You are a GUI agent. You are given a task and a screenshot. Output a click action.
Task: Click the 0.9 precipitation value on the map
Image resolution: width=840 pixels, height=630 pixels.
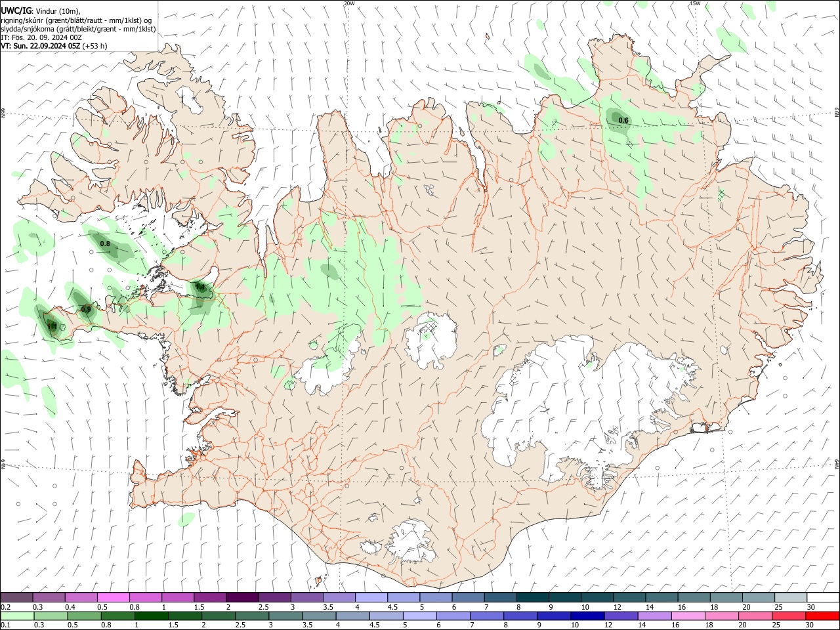tap(86, 309)
